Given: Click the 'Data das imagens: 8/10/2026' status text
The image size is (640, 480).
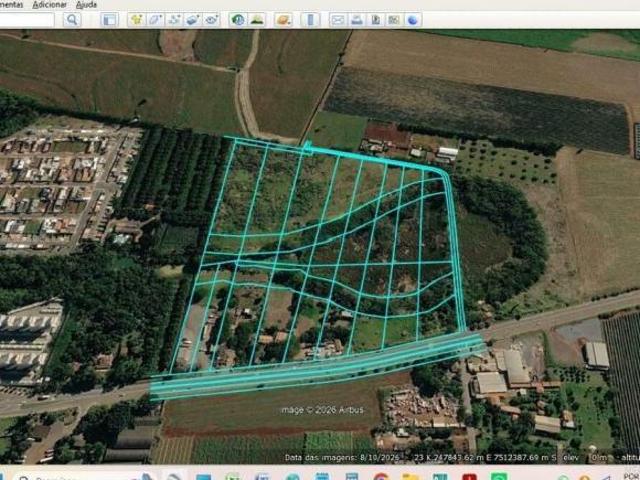Looking at the screenshot, I should [342, 458].
